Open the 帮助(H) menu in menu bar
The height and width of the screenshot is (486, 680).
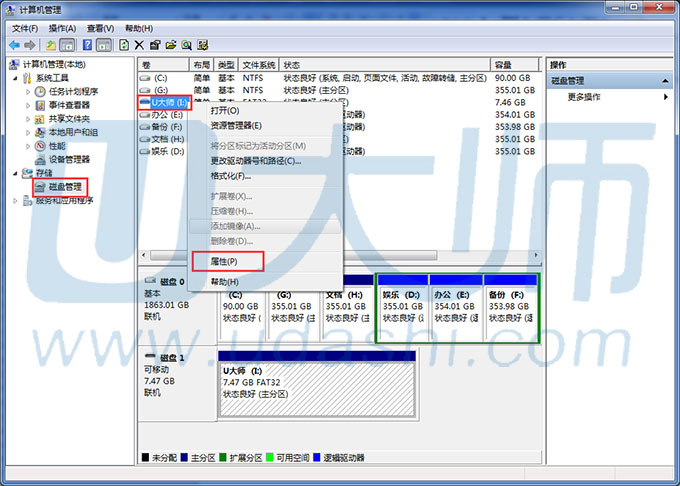point(139,29)
